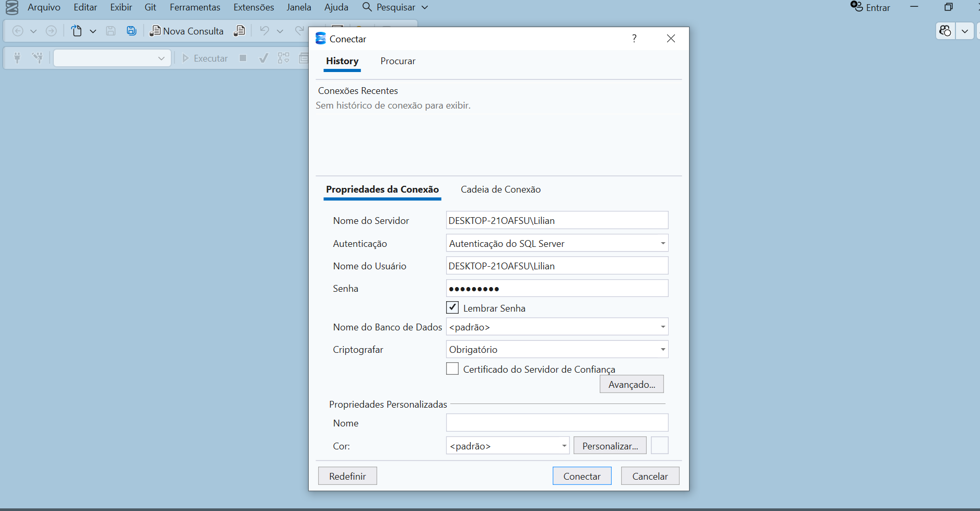Open the Extensões menu
The height and width of the screenshot is (511, 980).
[x=254, y=7]
